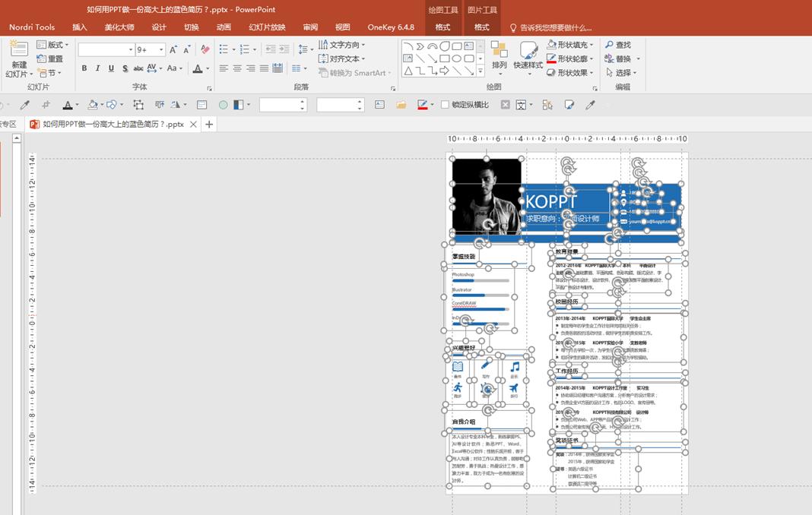Enable the 锁定纵横比 lock aspect ratio checkbox
Viewport: 812px width, 515px height.
pos(445,105)
